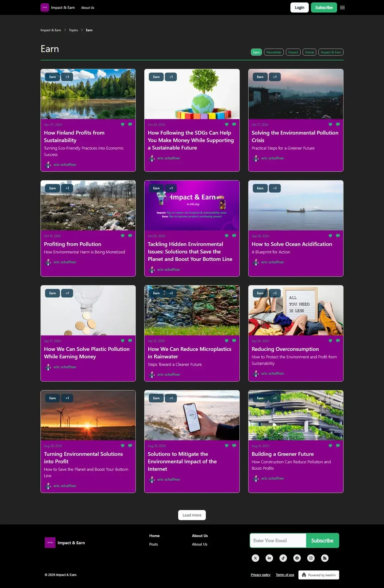The width and height of the screenshot is (384, 588).
Task: Open comments on Internet Impact post
Action: click(234, 446)
